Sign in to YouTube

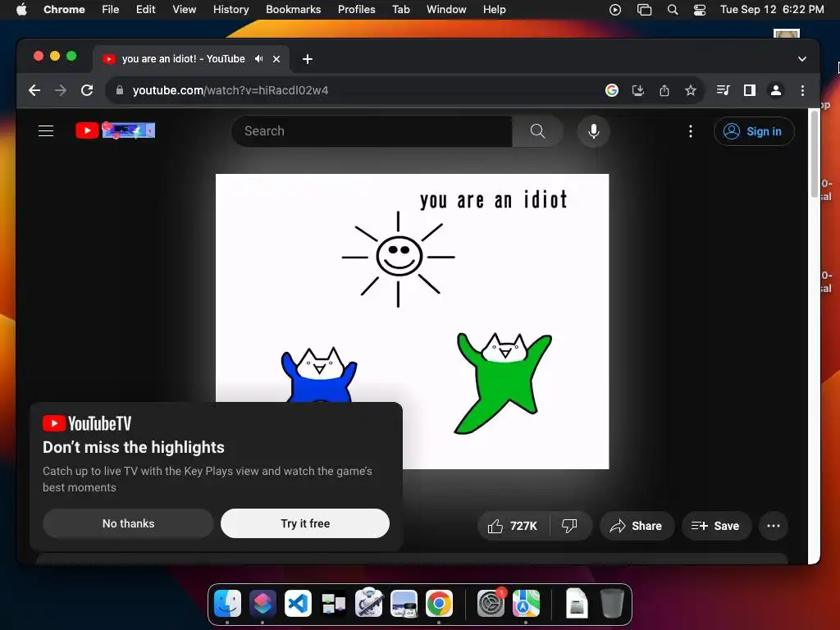point(754,131)
